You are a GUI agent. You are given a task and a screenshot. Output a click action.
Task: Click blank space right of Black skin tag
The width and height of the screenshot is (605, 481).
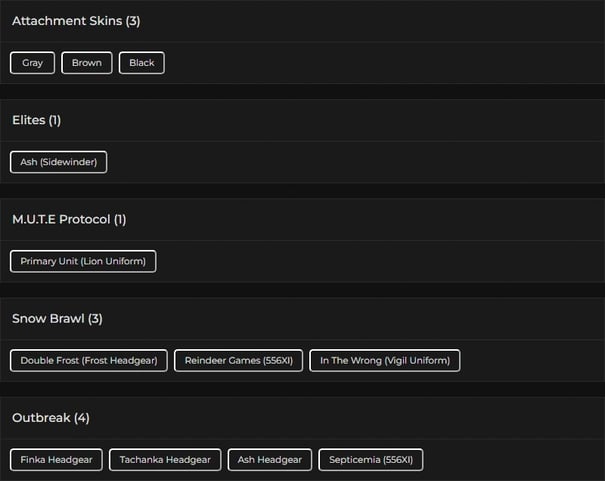pos(384,63)
